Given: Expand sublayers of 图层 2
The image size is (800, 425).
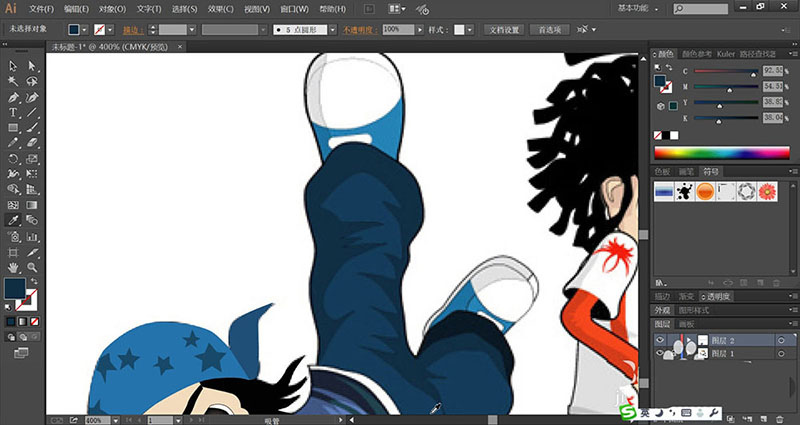Looking at the screenshot, I should click(689, 340).
